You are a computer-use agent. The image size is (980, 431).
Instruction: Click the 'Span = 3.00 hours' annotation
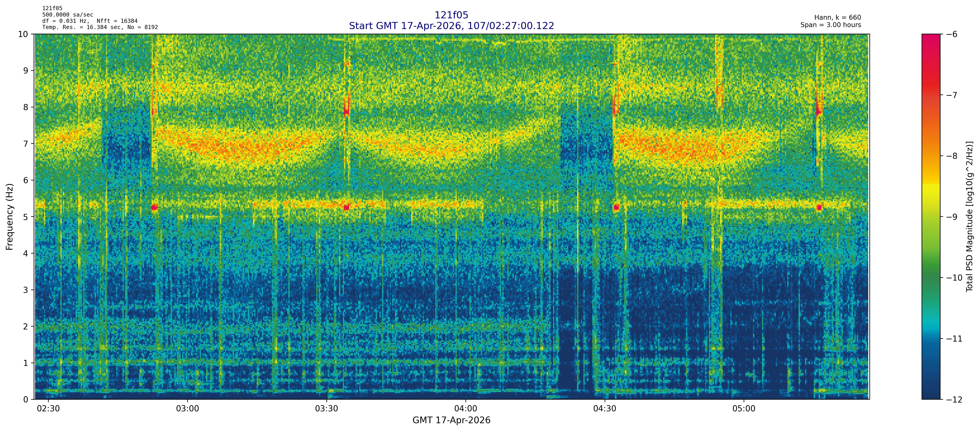830,25
